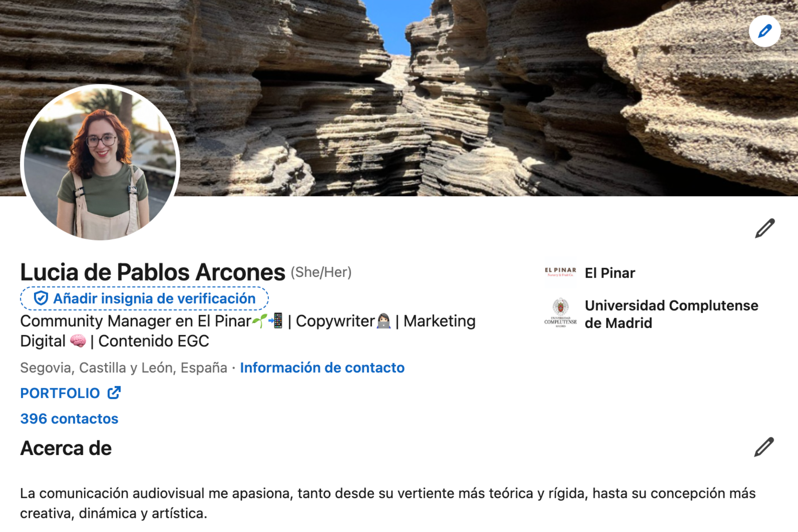Click the Community Manager headline text
This screenshot has width=798, height=532.
[x=248, y=331]
